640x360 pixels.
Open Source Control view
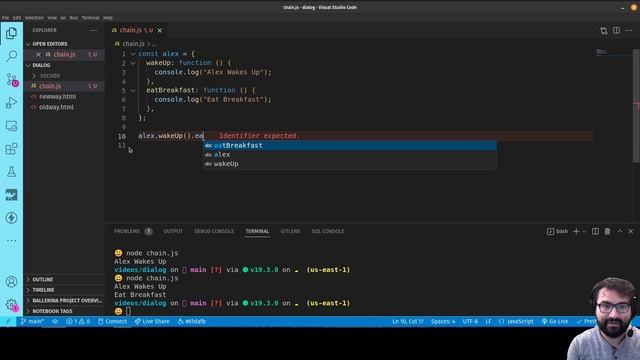[11, 79]
